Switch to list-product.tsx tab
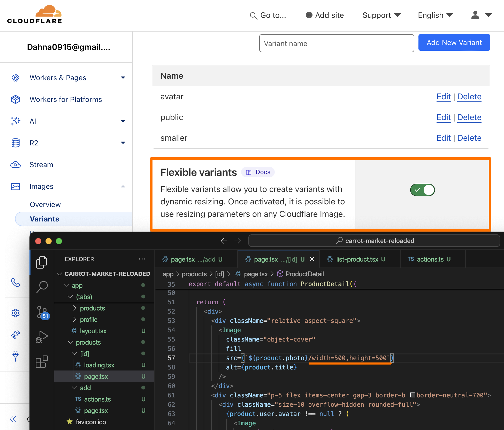The image size is (504, 430). pyautogui.click(x=360, y=259)
